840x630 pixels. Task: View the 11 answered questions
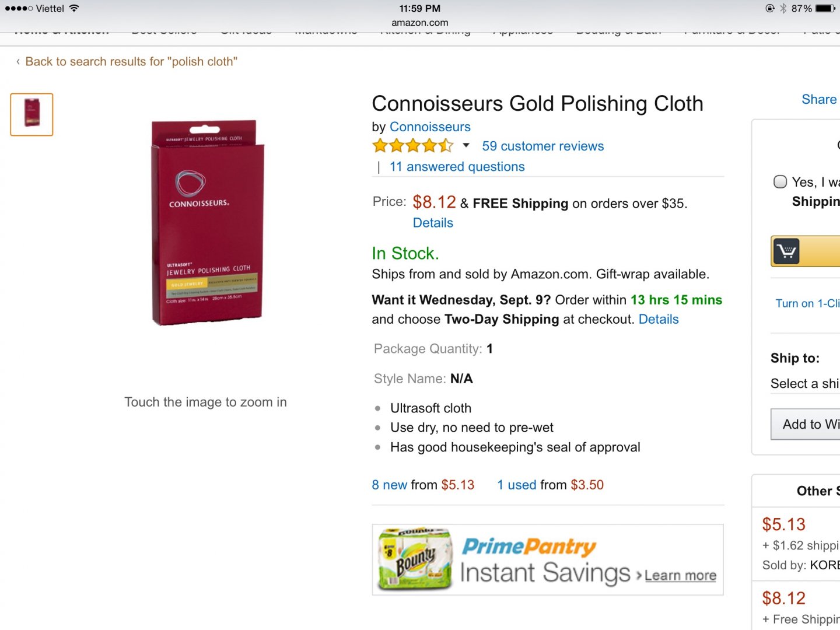tap(457, 167)
